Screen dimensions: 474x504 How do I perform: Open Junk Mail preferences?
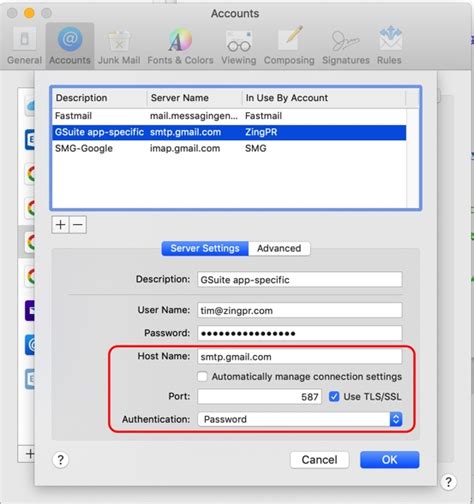pyautogui.click(x=119, y=46)
